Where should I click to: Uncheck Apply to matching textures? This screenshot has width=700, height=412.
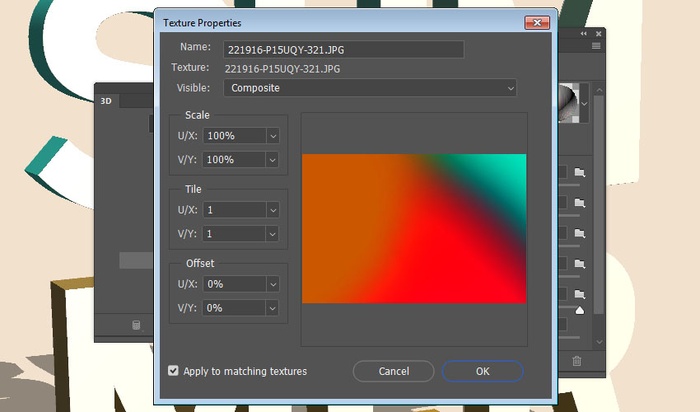click(173, 370)
